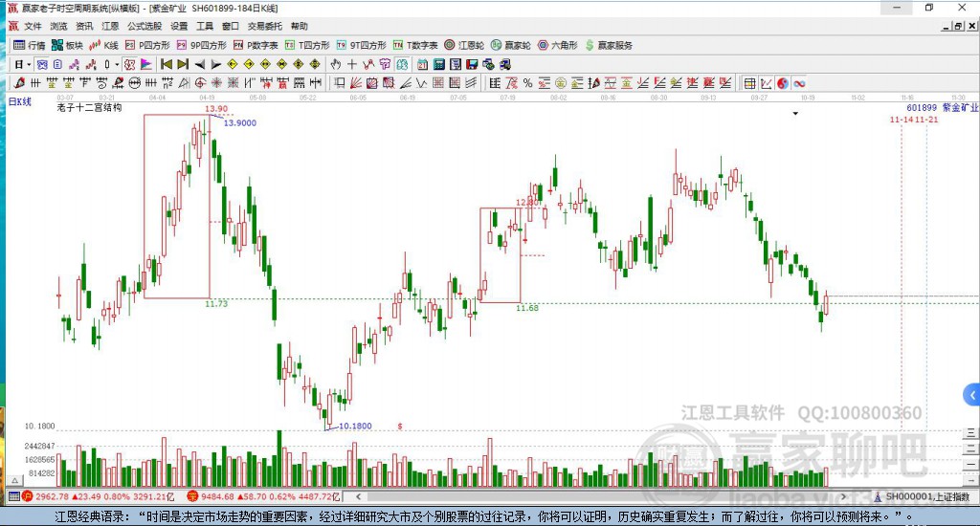The height and width of the screenshot is (526, 980).
Task: Select the fan lines drawing tool
Action: pyautogui.click(x=356, y=83)
